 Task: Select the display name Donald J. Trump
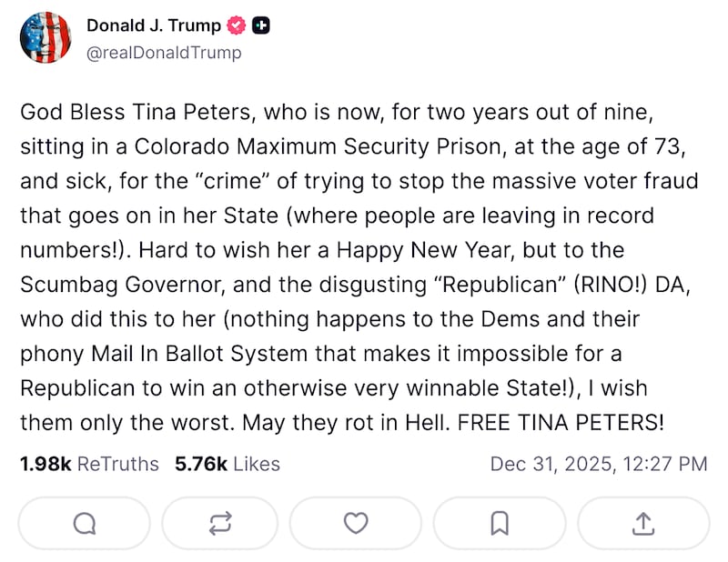[154, 25]
